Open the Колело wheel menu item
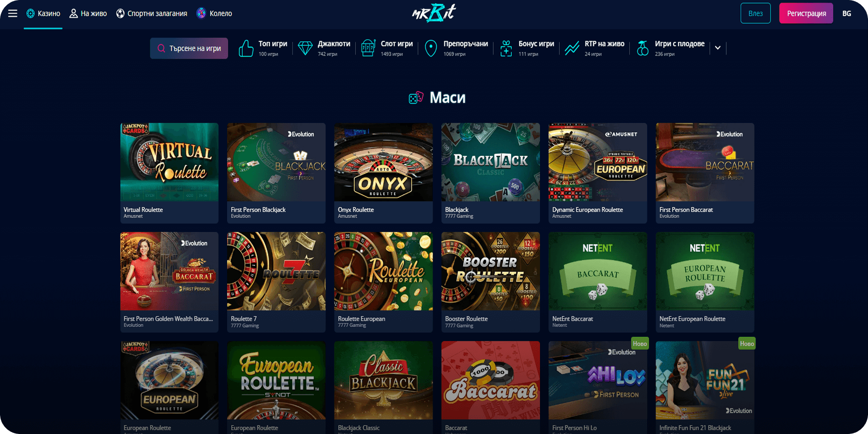 click(x=214, y=14)
